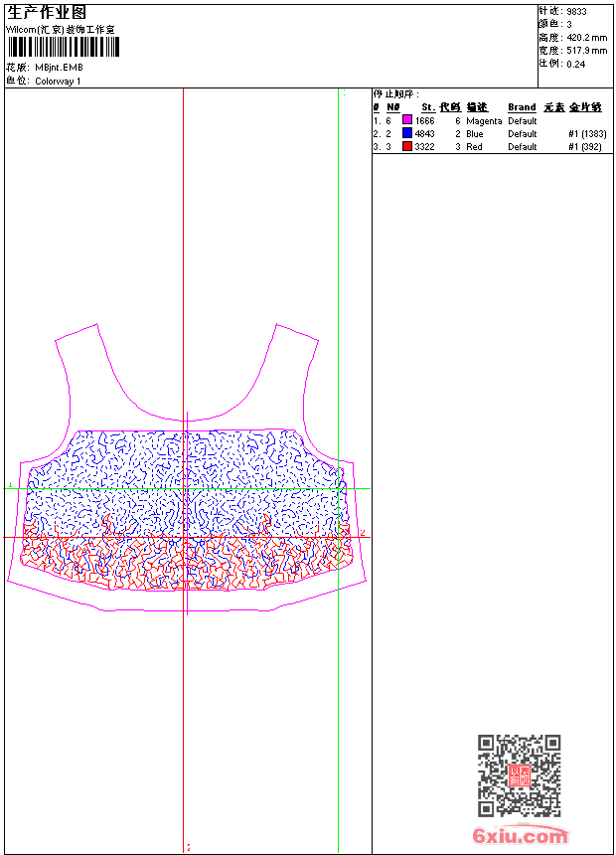This screenshot has height=855, width=616.
Task: Click Default brand in the Red row
Action: pos(523,147)
